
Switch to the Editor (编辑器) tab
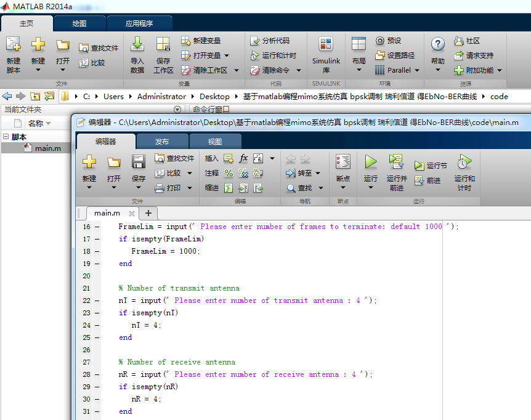[x=106, y=142]
